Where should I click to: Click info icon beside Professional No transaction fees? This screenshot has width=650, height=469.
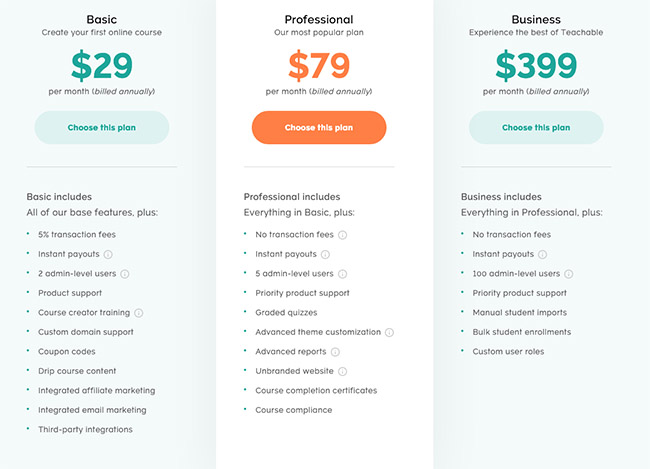pos(342,235)
